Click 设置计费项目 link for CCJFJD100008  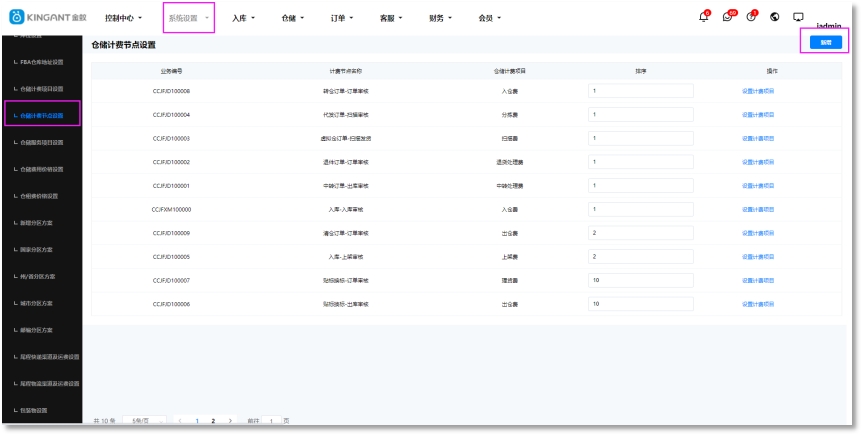pos(757,90)
